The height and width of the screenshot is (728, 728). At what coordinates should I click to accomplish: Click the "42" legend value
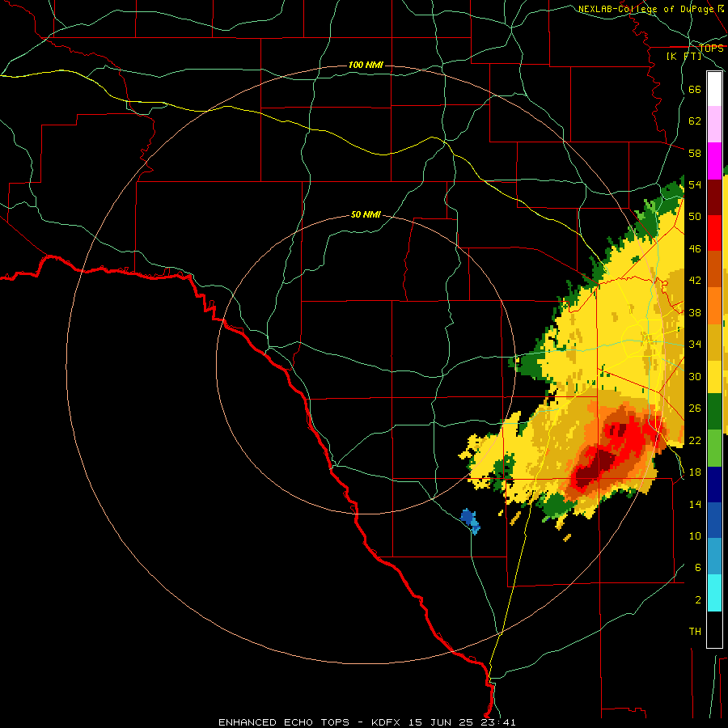click(x=695, y=281)
